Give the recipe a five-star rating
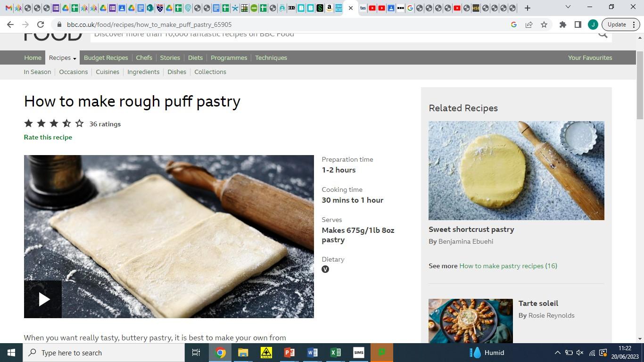This screenshot has height=362, width=644. click(80, 123)
